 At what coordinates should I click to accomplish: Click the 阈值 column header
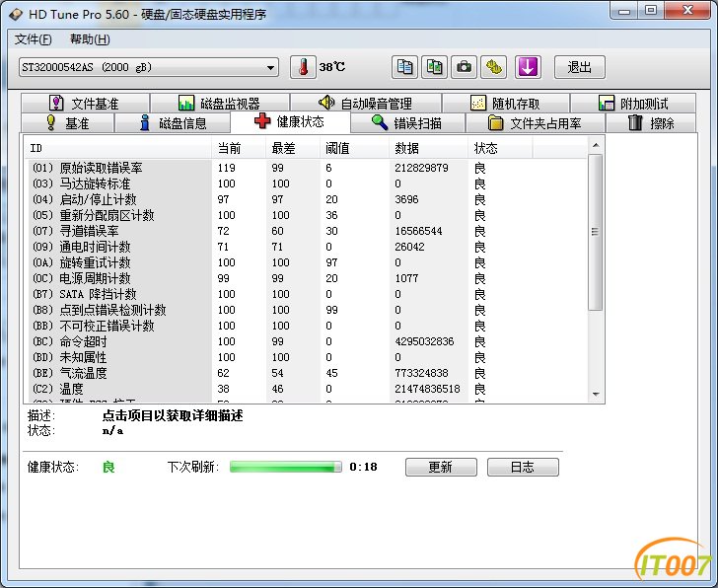pyautogui.click(x=354, y=148)
